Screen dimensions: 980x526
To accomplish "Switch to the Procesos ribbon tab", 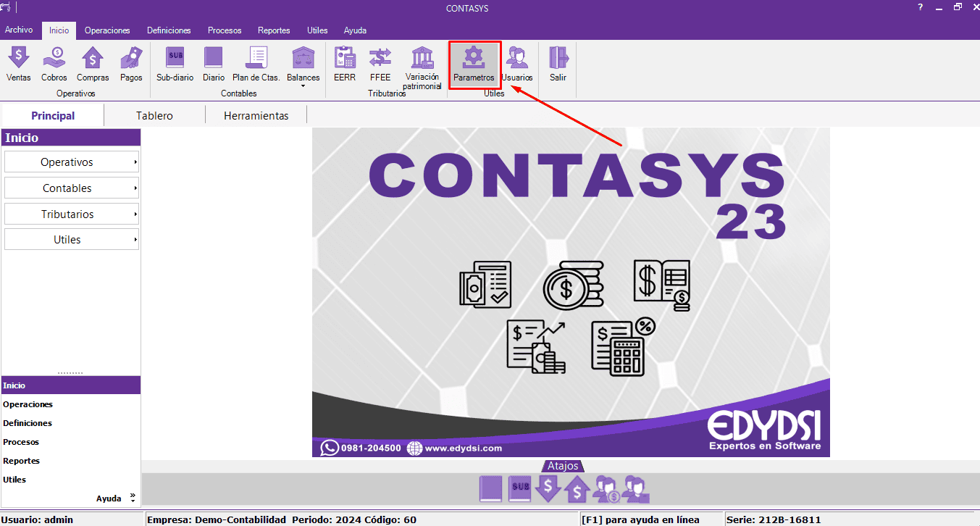I will (225, 30).
